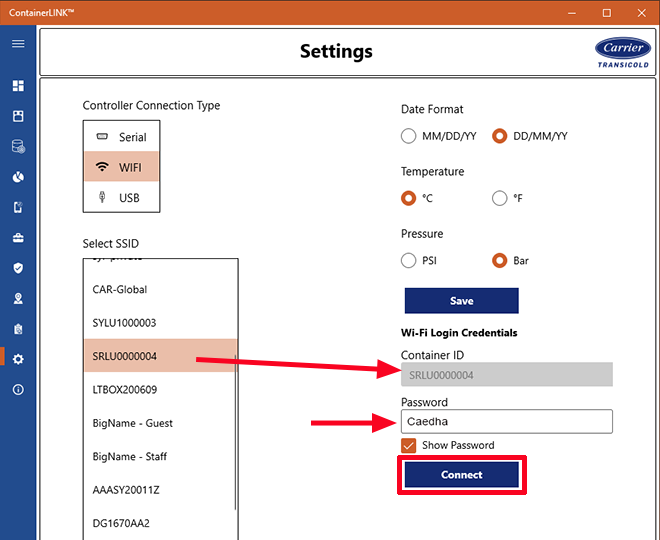
Task: Select Bar pressure unit
Action: [499, 261]
